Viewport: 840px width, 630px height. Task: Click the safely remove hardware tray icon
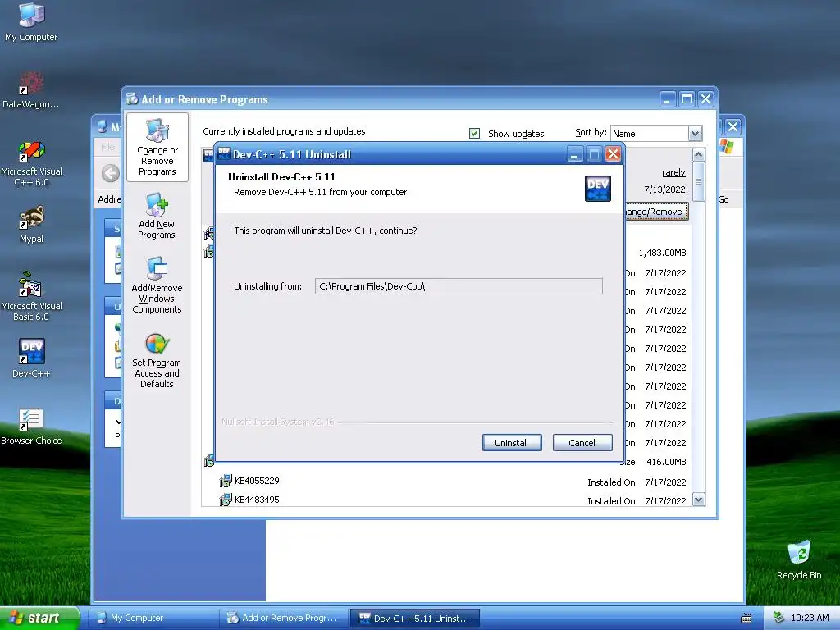click(x=778, y=618)
